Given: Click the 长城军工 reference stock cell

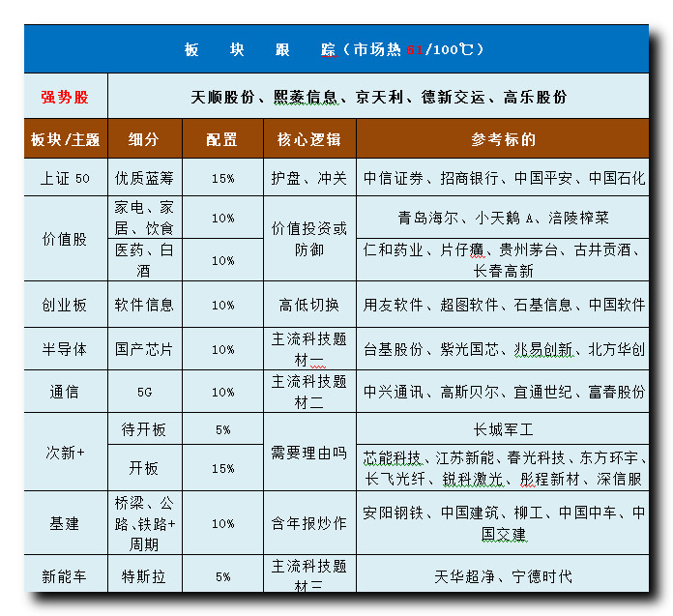Looking at the screenshot, I should [503, 429].
